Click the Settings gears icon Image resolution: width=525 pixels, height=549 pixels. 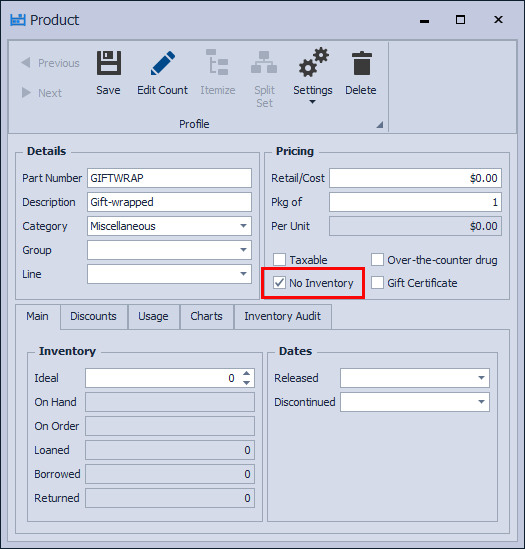(313, 63)
